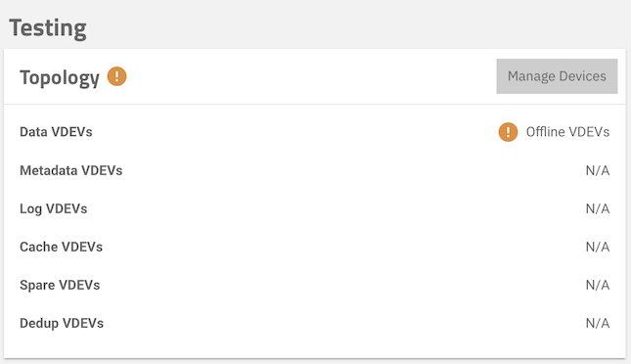Image resolution: width=631 pixels, height=364 pixels.
Task: Select the Spare VDEVs label
Action: tap(60, 285)
